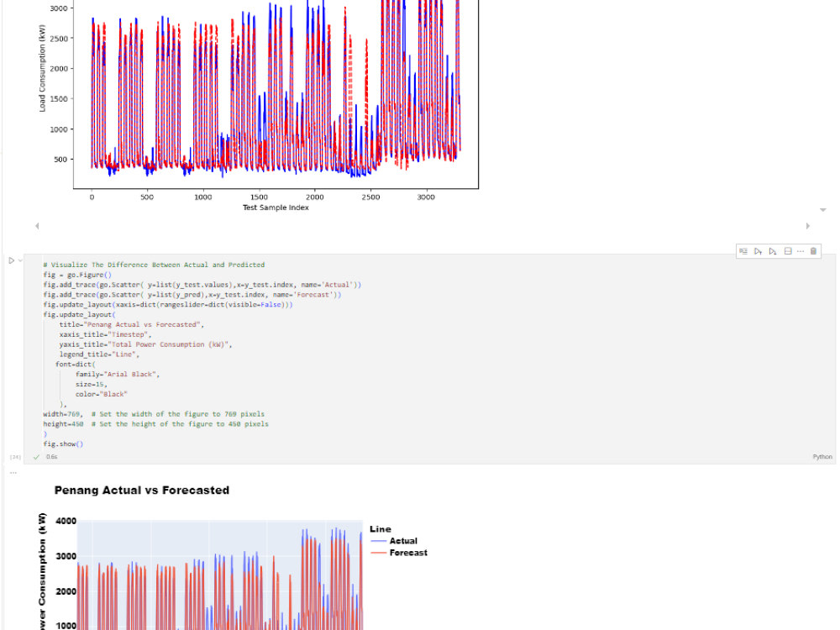Click the next output navigation arrow

(808, 226)
